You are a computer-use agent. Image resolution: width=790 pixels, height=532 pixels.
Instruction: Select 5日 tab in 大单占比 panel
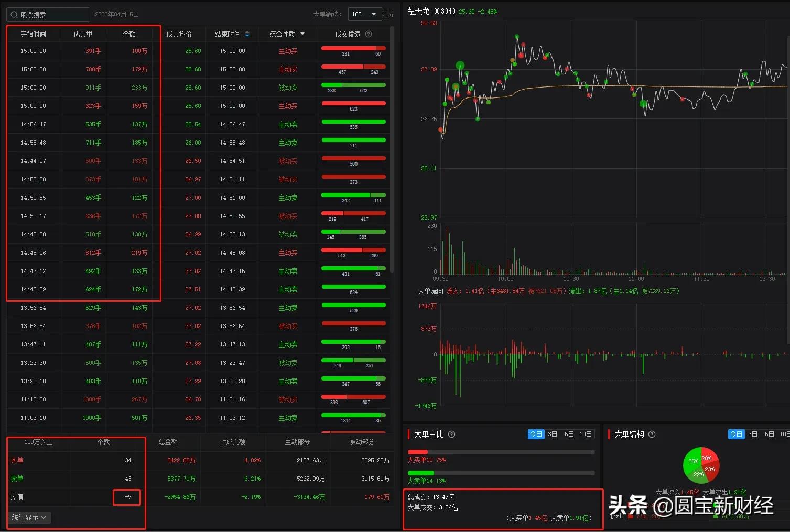coord(569,434)
